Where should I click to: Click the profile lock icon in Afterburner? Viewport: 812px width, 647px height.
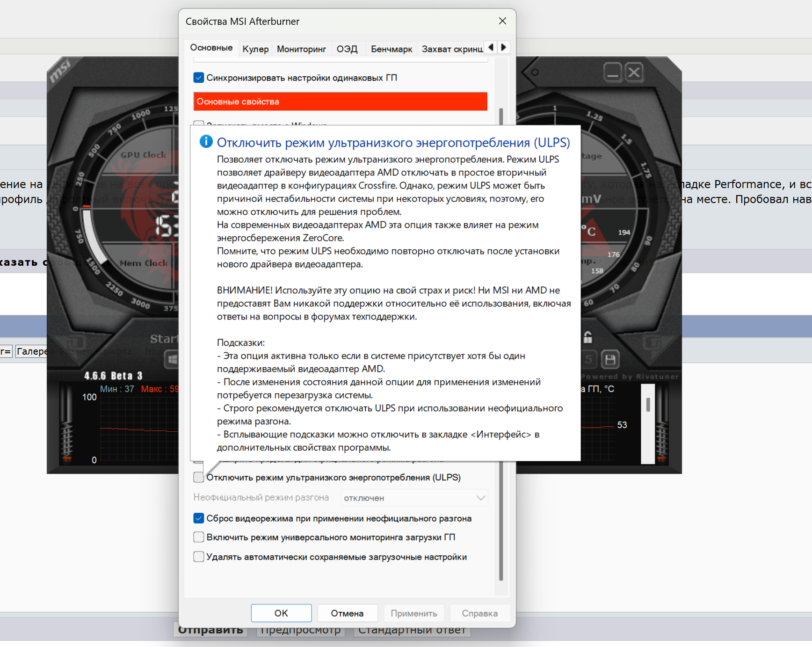pos(588,337)
